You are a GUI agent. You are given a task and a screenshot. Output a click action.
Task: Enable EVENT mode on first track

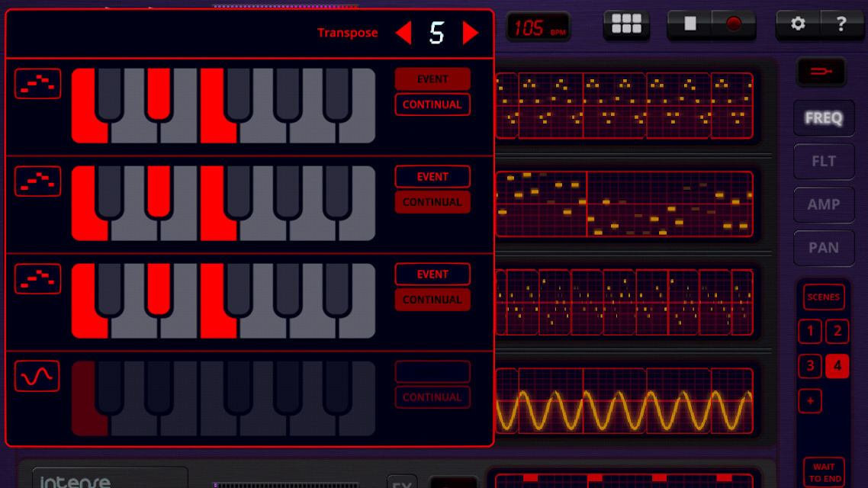tap(432, 79)
